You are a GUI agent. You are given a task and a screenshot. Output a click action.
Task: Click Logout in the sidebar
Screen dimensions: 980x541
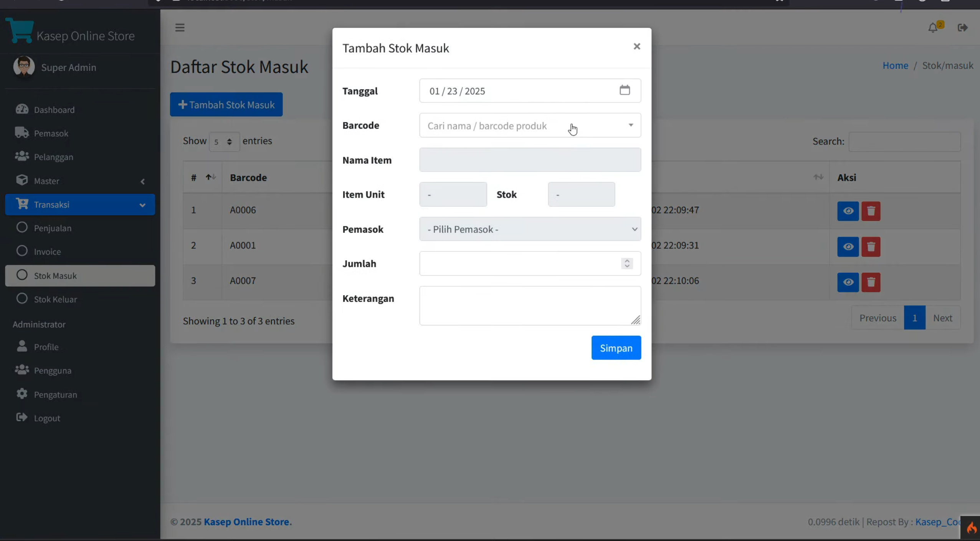click(80, 418)
